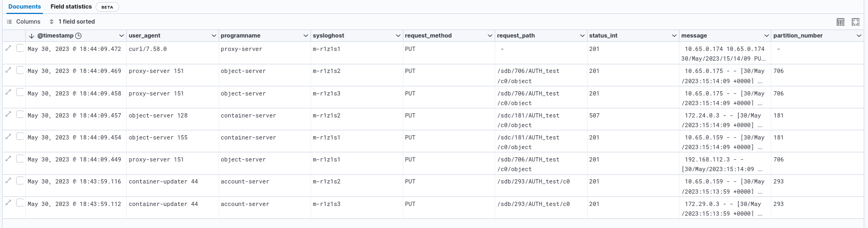Image resolution: width=868 pixels, height=228 pixels.
Task: Expand the last account-server m-r1z1s3 row
Action: [x=8, y=203]
